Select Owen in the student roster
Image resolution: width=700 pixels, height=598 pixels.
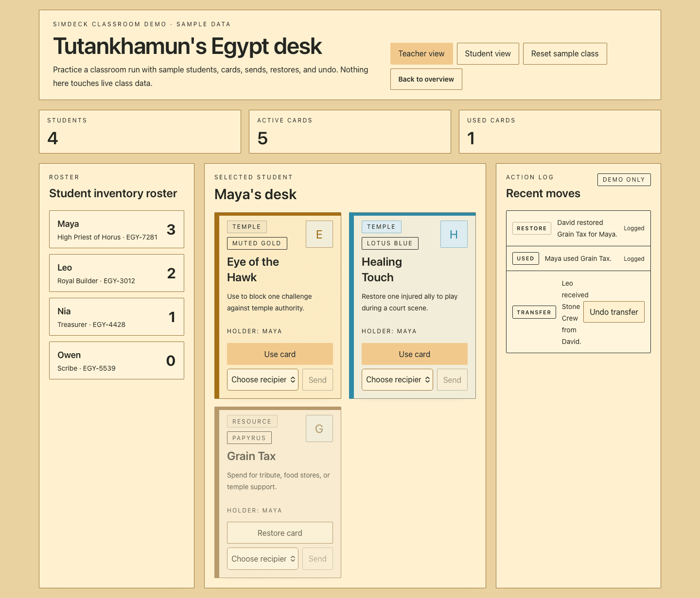coord(117,360)
